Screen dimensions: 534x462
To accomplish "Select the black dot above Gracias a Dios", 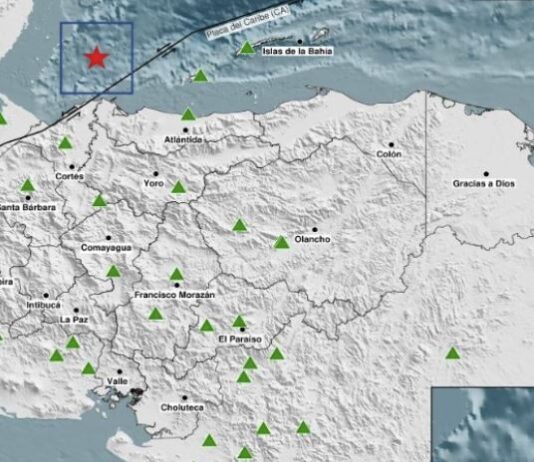I will point(486,174).
